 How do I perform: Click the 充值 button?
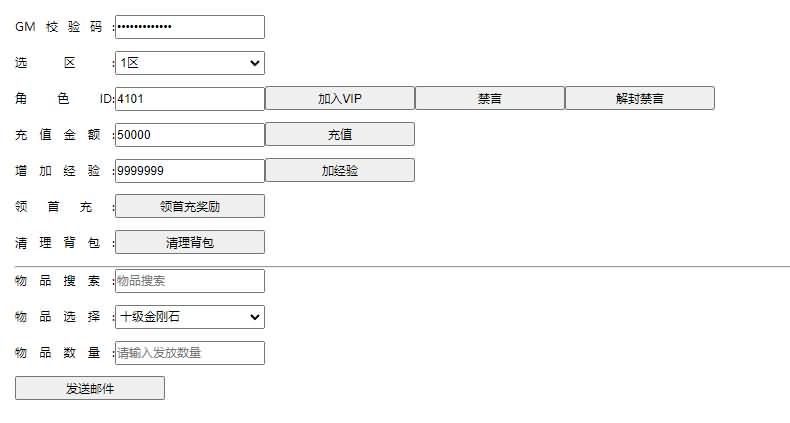click(340, 134)
